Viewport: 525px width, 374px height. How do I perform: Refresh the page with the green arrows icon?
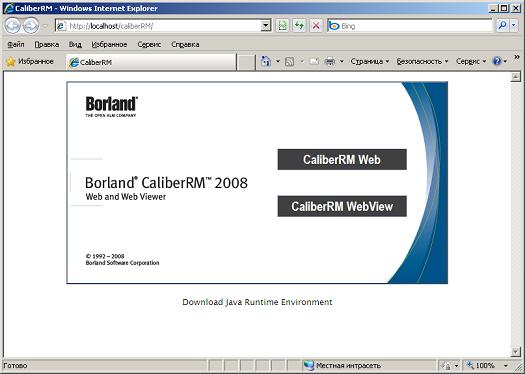tap(299, 26)
